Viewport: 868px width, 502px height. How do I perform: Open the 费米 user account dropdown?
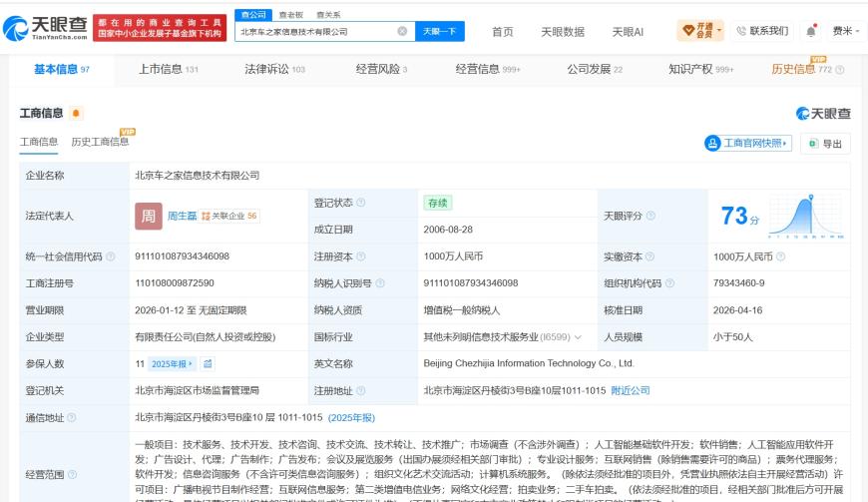click(x=846, y=31)
